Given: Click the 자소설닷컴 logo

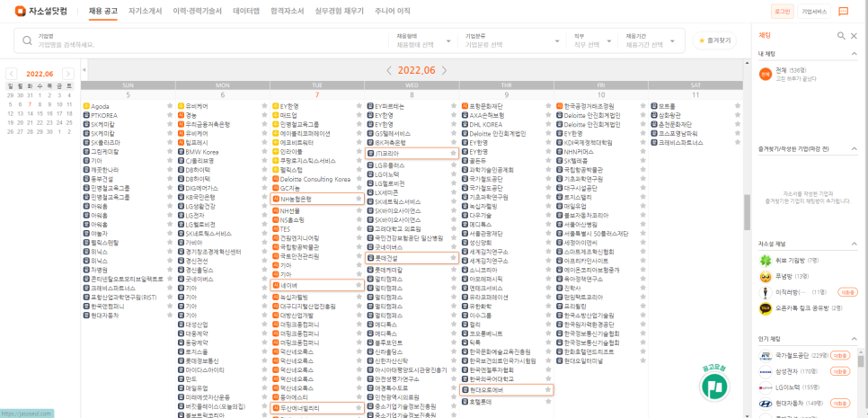Looking at the screenshot, I should [x=42, y=11].
